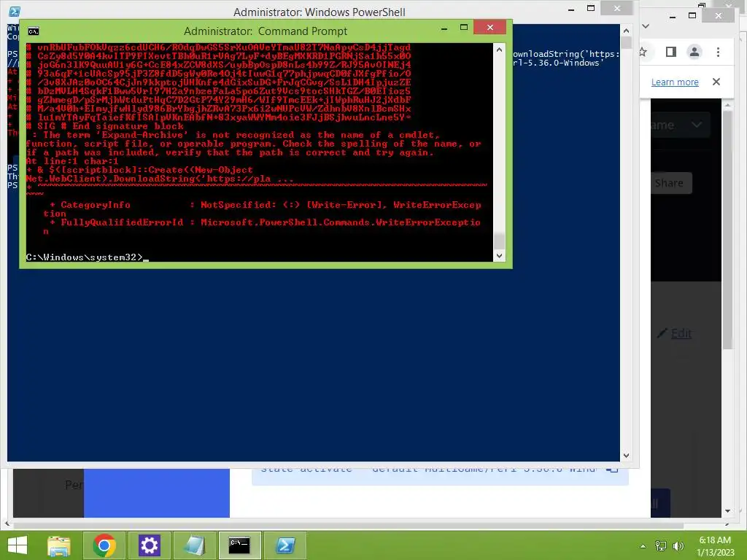This screenshot has height=560, width=747.
Task: Minimize the Command Prompt window
Action: pos(444,28)
